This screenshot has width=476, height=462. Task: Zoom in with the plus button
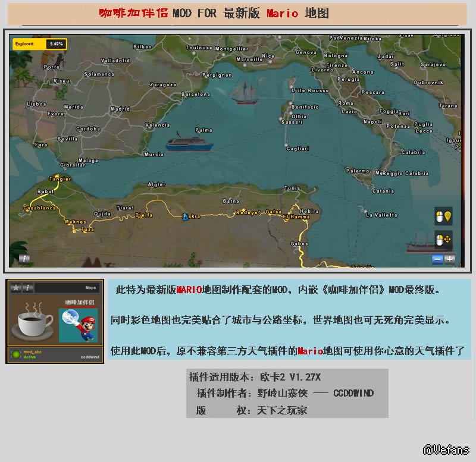click(449, 259)
